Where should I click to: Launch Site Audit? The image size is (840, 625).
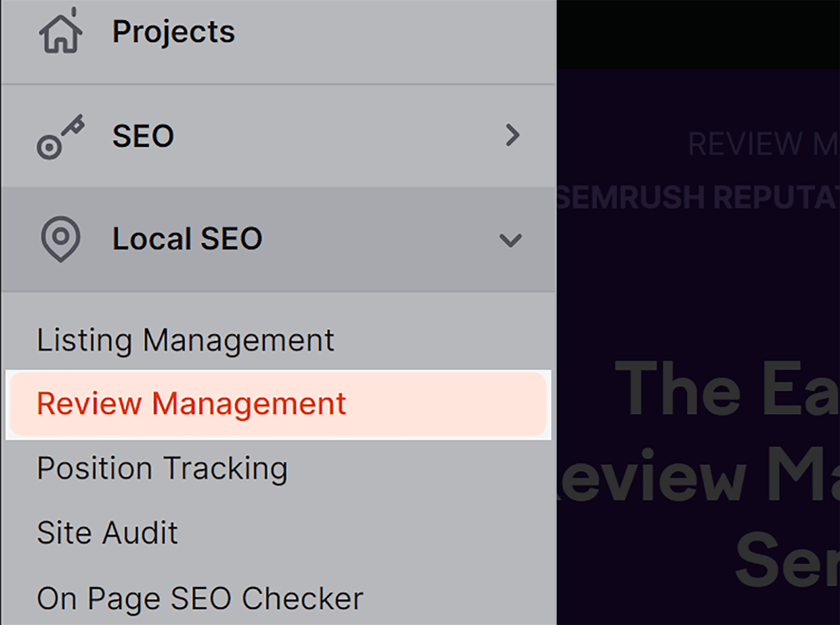pyautogui.click(x=107, y=532)
